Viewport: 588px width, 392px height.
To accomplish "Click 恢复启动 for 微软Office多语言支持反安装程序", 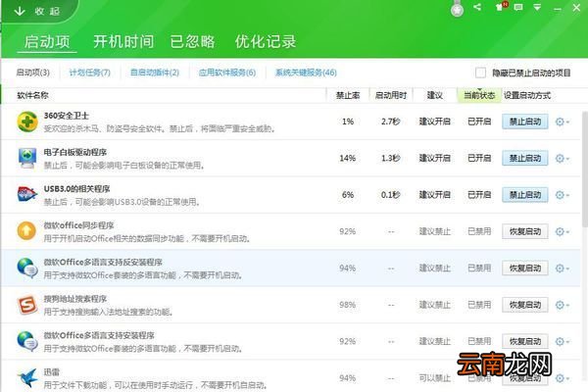I will coord(525,269).
